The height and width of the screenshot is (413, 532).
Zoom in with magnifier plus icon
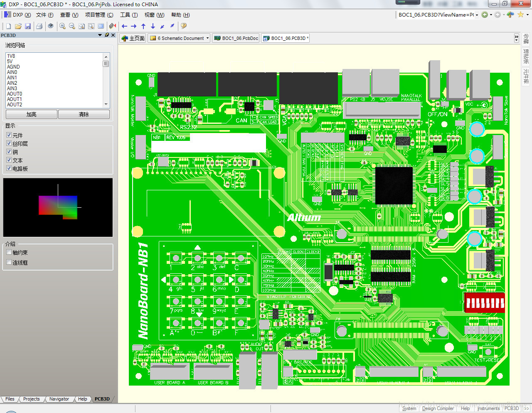click(x=62, y=26)
